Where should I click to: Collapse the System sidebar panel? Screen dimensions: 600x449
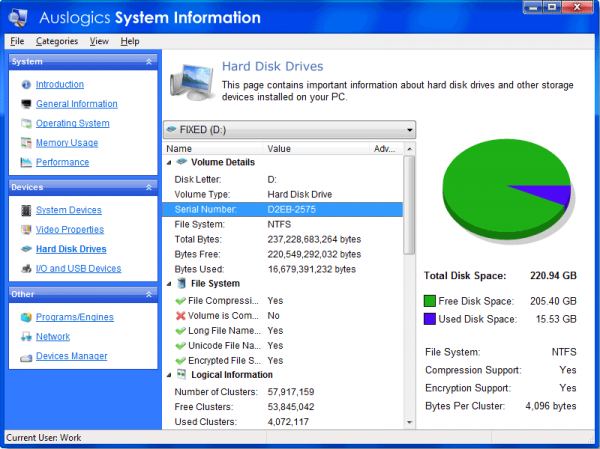[148, 62]
